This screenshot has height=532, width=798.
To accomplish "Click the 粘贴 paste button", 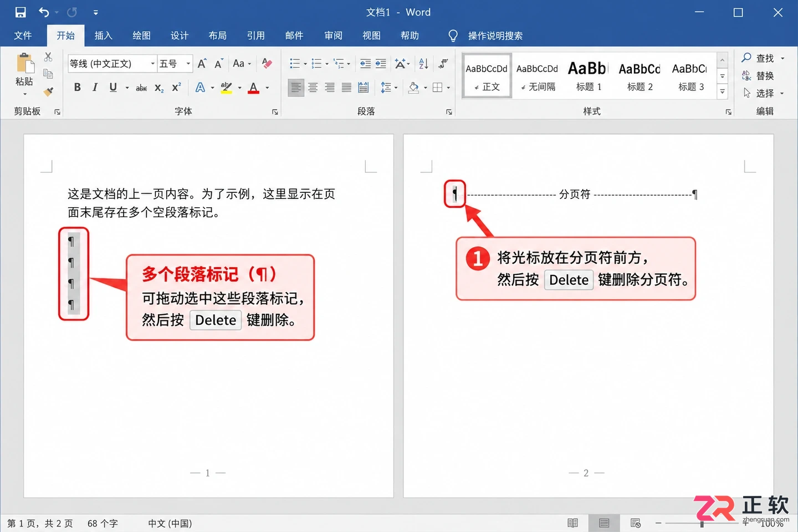I will (24, 74).
